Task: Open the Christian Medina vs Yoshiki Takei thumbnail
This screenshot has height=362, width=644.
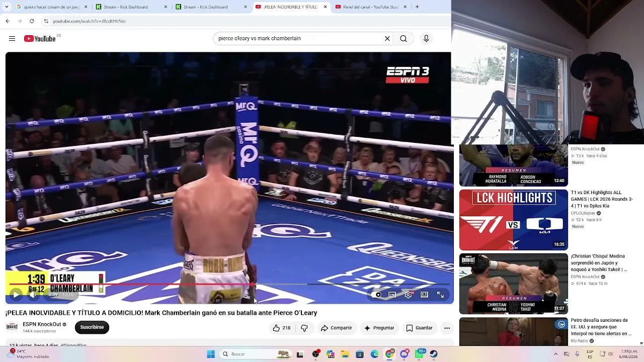Action: [513, 284]
